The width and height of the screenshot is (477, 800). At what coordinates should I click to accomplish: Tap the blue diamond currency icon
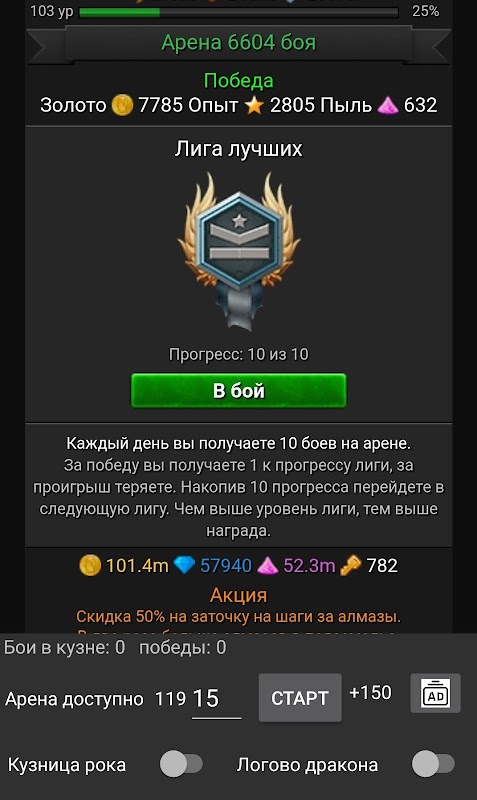tap(184, 565)
